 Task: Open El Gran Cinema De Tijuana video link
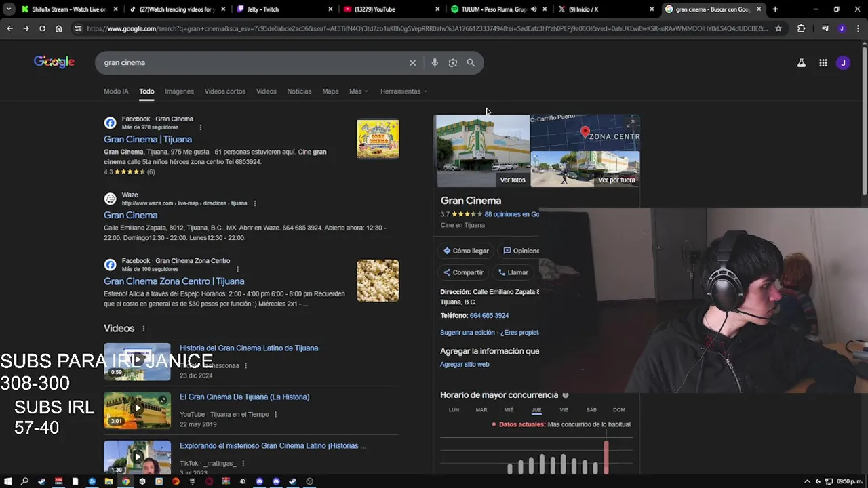coord(244,396)
